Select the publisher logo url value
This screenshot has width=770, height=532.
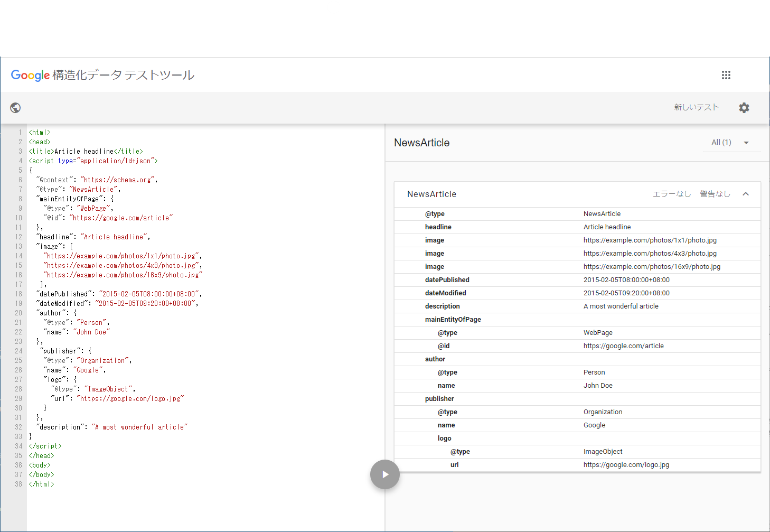tap(626, 465)
